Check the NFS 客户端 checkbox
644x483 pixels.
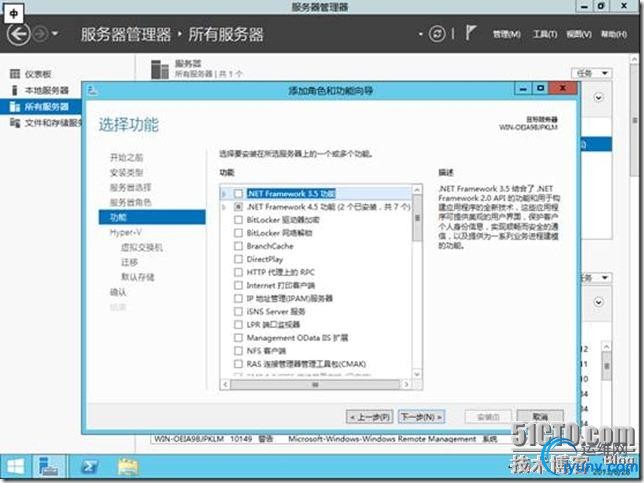[238, 351]
